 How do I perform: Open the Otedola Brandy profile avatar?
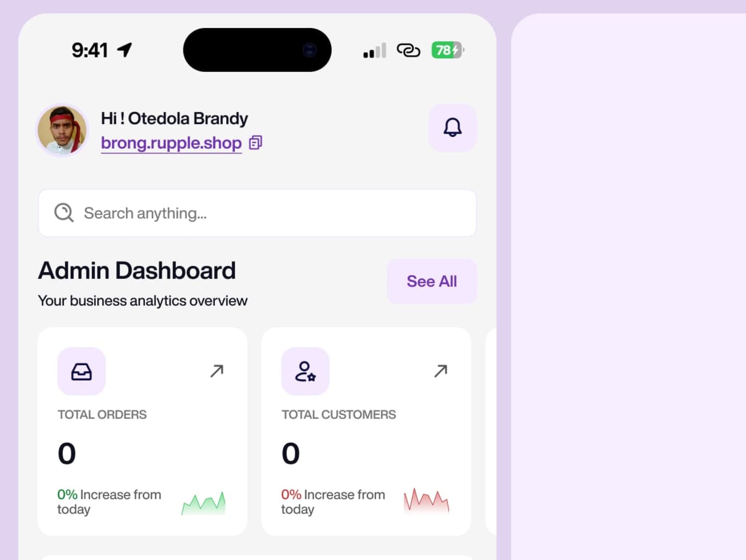(62, 130)
